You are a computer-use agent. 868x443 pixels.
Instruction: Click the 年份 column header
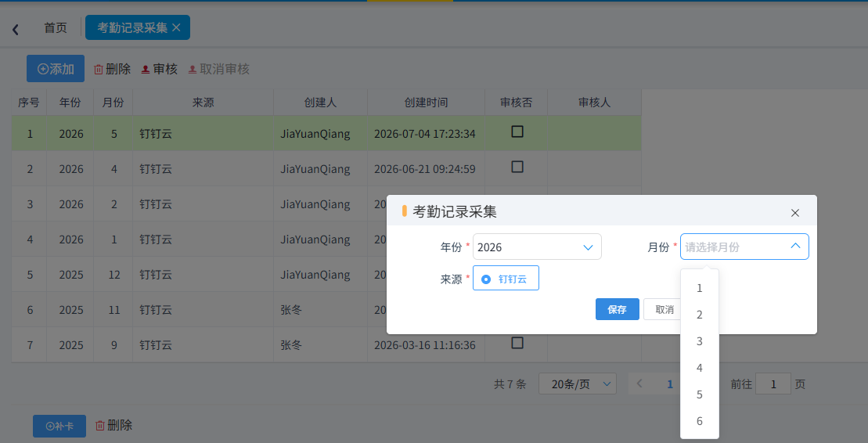click(x=70, y=103)
